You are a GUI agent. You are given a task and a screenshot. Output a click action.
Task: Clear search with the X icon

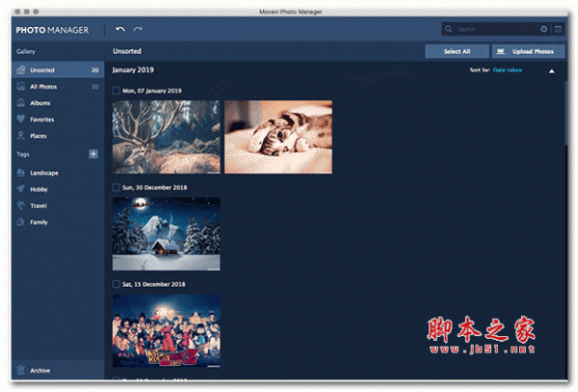tap(543, 29)
